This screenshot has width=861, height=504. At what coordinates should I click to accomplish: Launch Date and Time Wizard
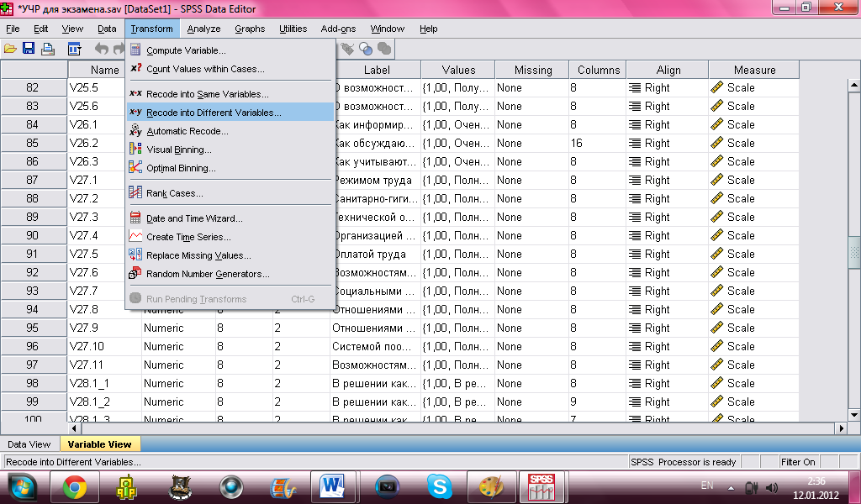point(230,218)
